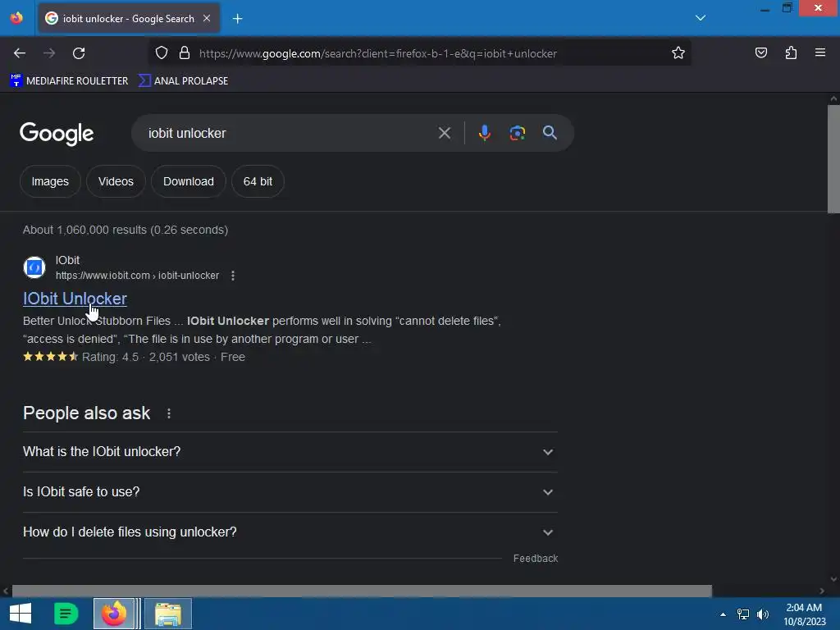Click the scroll down arrow on vertical scrollbar
This screenshot has width=840, height=630.
(x=833, y=578)
